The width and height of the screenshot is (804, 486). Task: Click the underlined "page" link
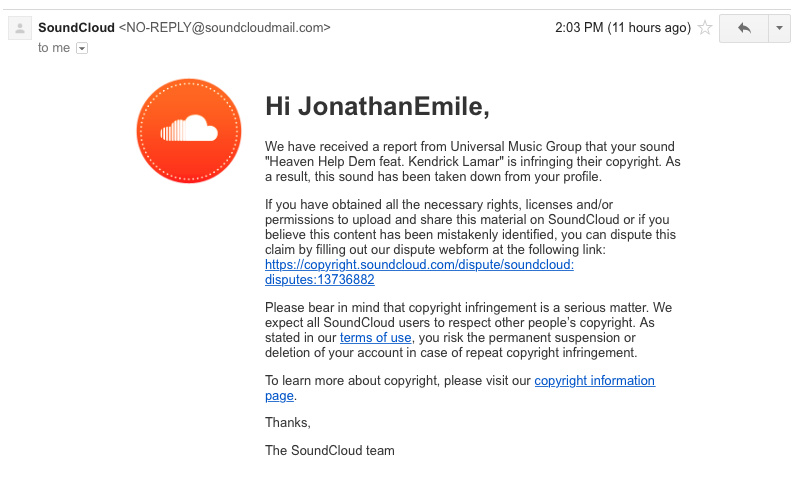click(279, 396)
